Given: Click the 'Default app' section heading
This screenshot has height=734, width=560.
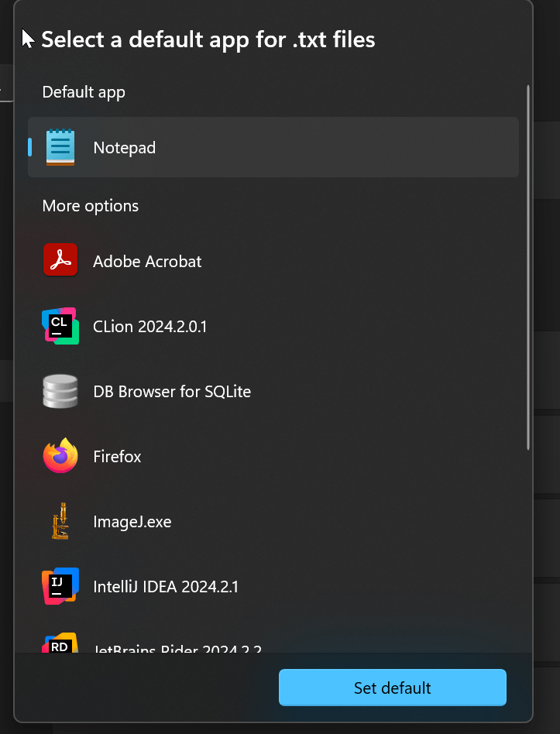Looking at the screenshot, I should pos(84,92).
